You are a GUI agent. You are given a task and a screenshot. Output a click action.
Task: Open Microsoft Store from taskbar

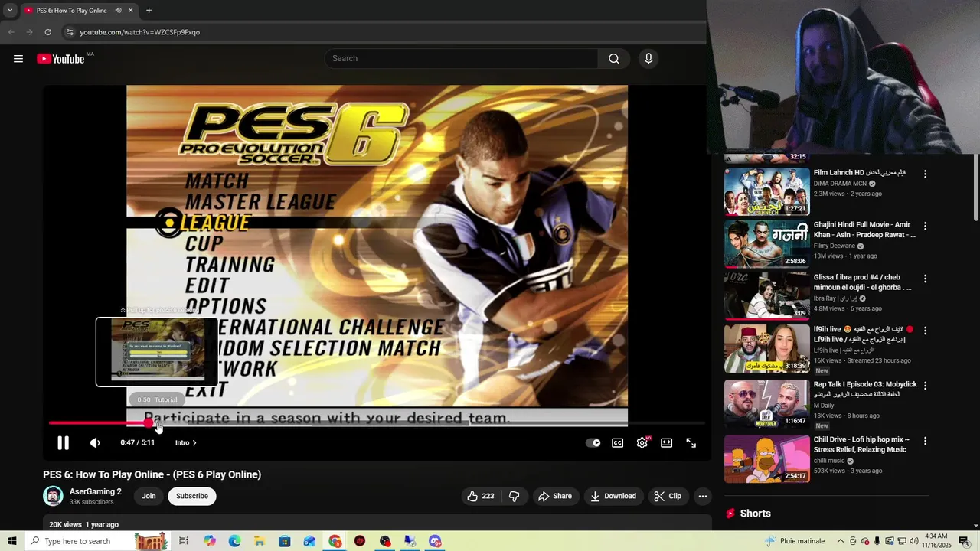point(284,541)
